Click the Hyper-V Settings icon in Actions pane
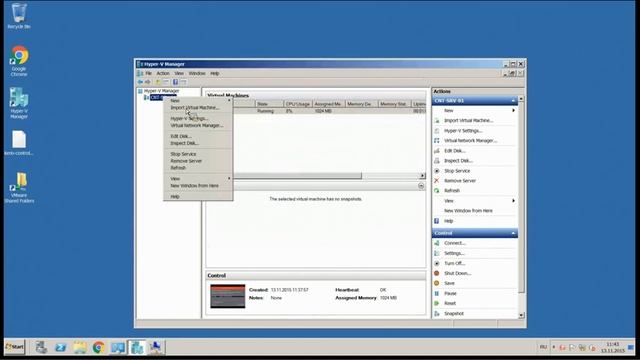 [437, 131]
